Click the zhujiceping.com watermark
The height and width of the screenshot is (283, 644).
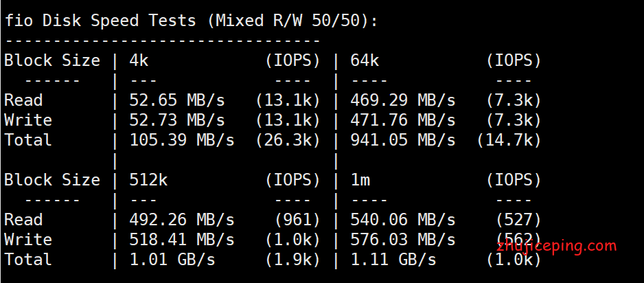[x=557, y=247]
